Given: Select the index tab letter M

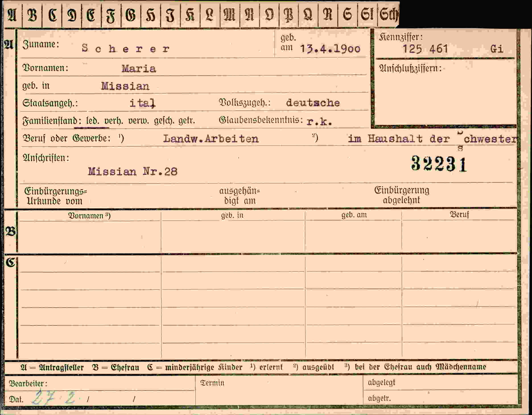Looking at the screenshot, I should (x=230, y=15).
